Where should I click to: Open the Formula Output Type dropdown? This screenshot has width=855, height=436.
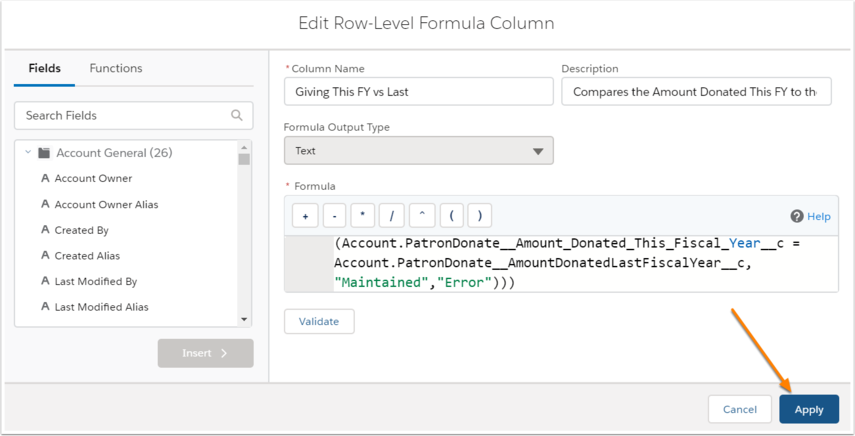pos(419,150)
